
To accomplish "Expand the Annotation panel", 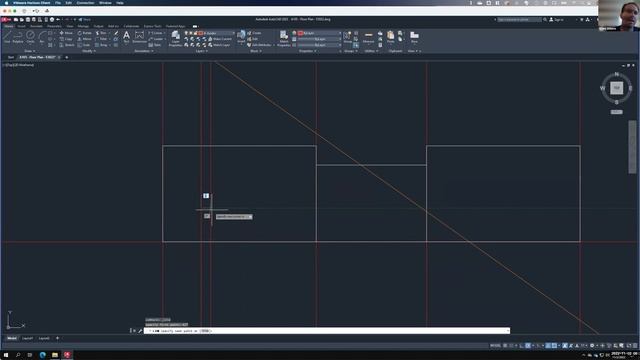I will click(x=144, y=51).
